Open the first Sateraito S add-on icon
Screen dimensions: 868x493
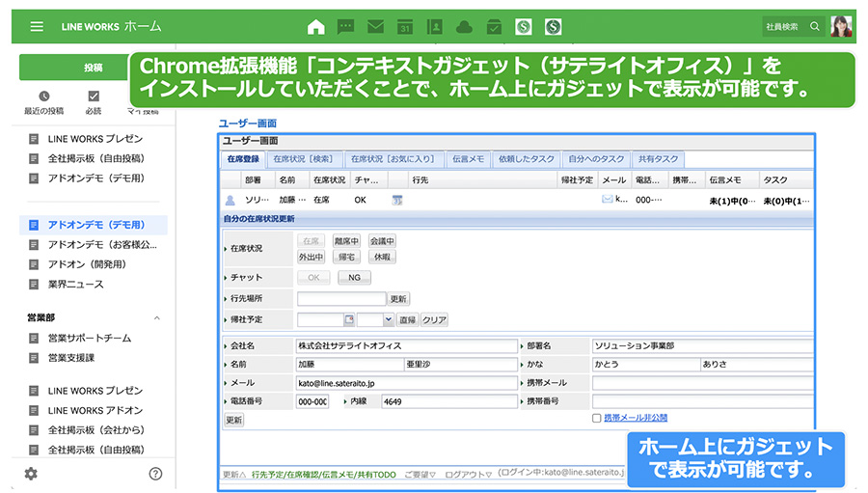523,27
